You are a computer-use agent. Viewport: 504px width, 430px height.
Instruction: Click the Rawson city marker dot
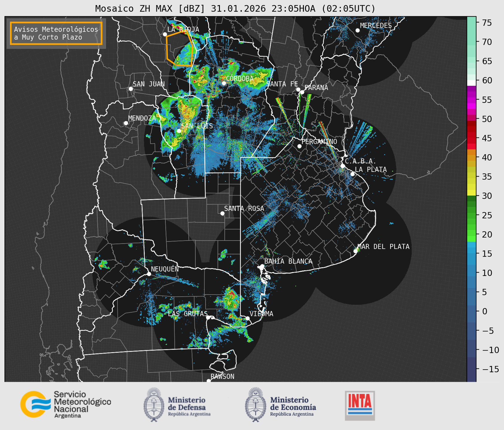[x=209, y=381]
